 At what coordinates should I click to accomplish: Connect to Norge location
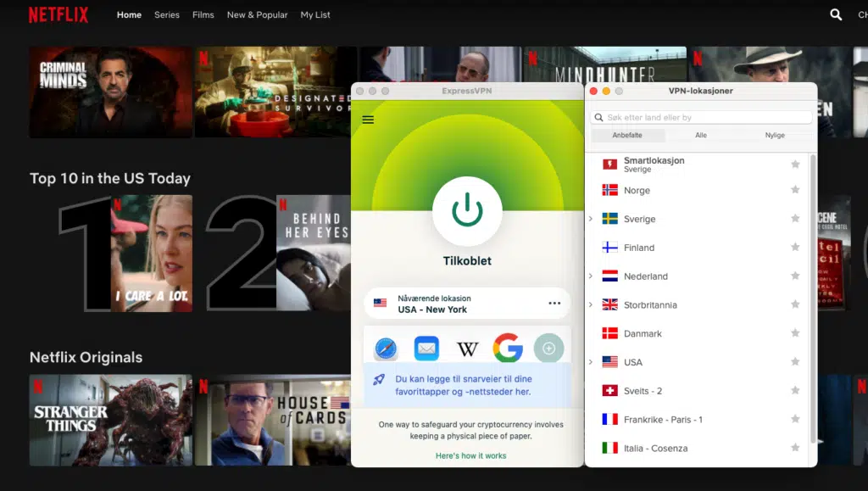[698, 190]
